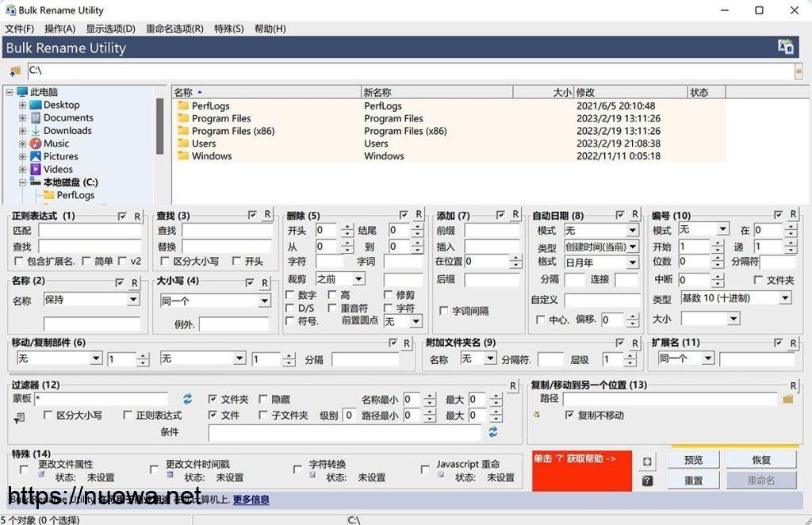Click the refresh icon beside the filter condition field
Viewport: 812px width, 525px height.
click(493, 432)
